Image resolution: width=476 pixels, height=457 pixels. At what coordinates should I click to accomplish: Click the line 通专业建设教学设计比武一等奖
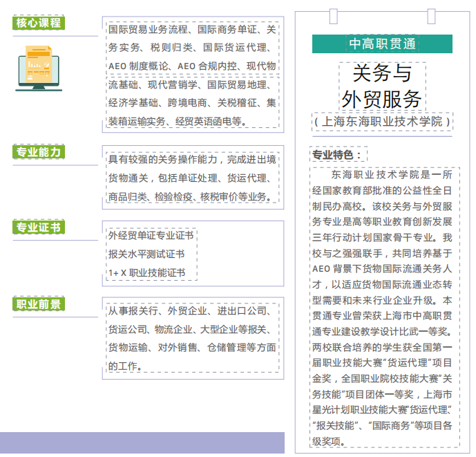coord(382,331)
